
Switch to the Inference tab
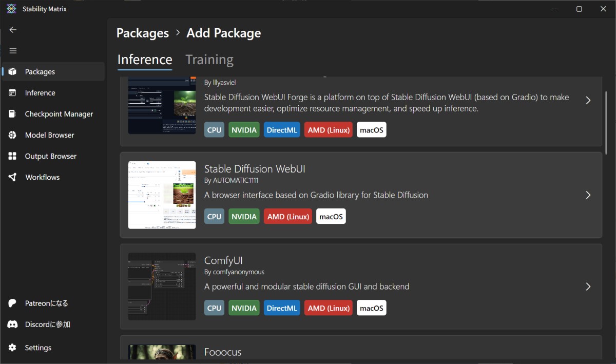[x=145, y=60]
